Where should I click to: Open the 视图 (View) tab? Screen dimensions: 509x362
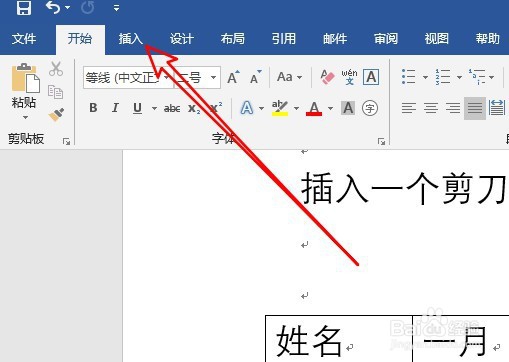tap(437, 39)
